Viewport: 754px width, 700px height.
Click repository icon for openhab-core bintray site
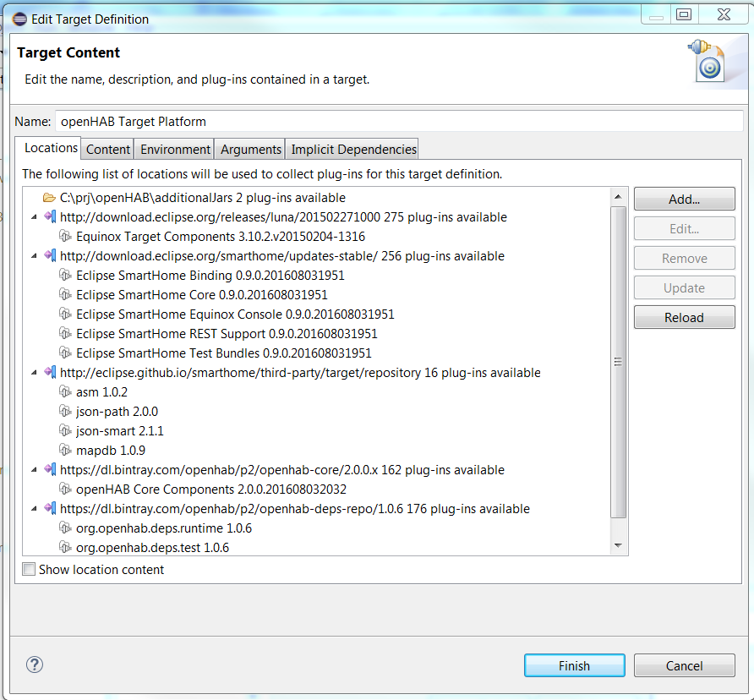pyautogui.click(x=50, y=469)
